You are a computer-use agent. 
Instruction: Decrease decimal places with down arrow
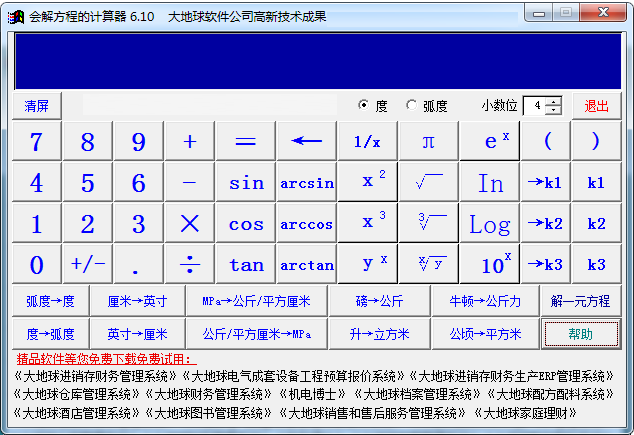click(x=554, y=110)
